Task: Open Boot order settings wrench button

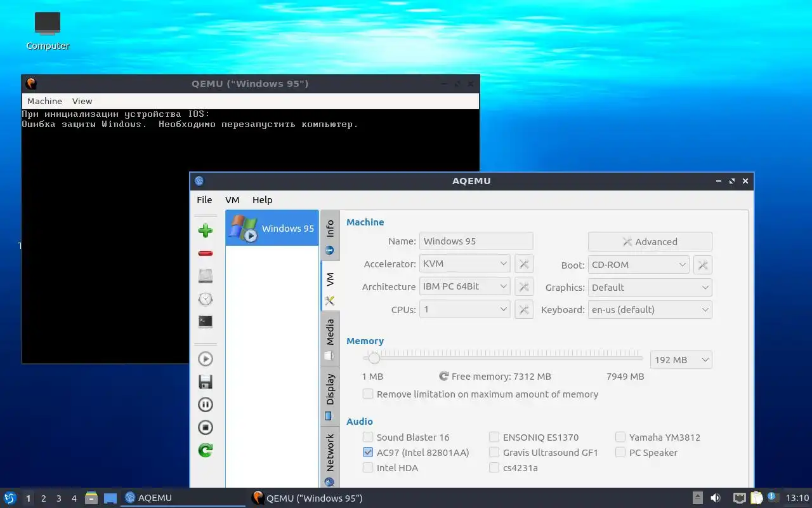Action: (x=703, y=265)
